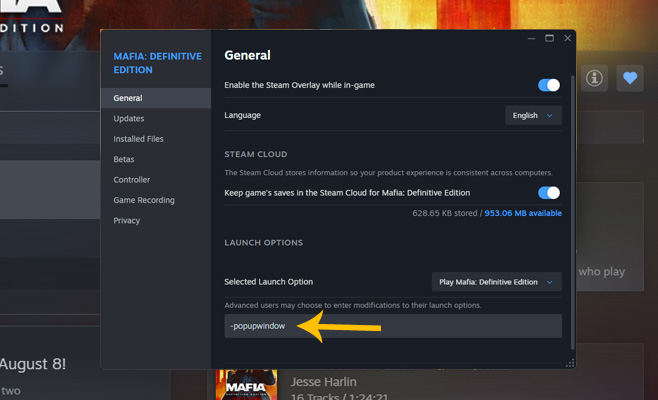
Task: Click the Jesse Harlin artist text
Action: [324, 382]
